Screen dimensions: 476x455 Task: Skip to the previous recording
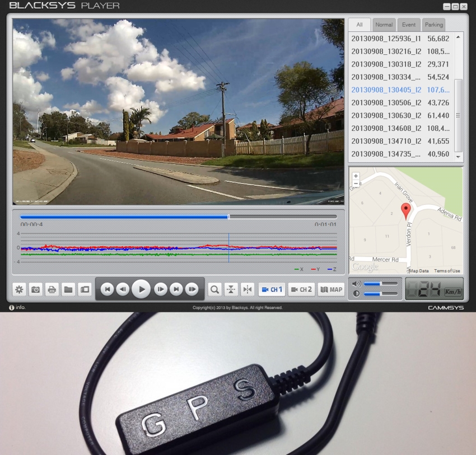click(107, 289)
